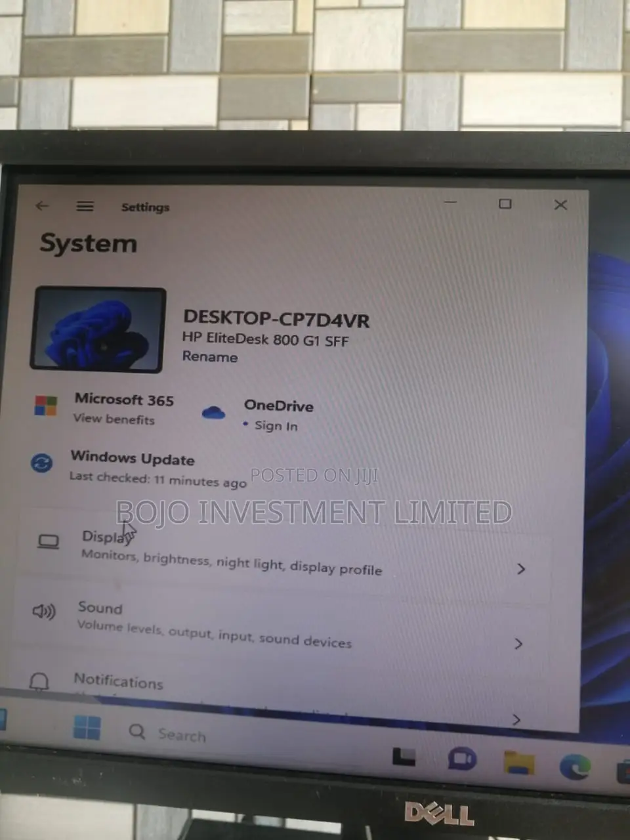Expand Display with its right chevron
The height and width of the screenshot is (840, 630).
(521, 569)
